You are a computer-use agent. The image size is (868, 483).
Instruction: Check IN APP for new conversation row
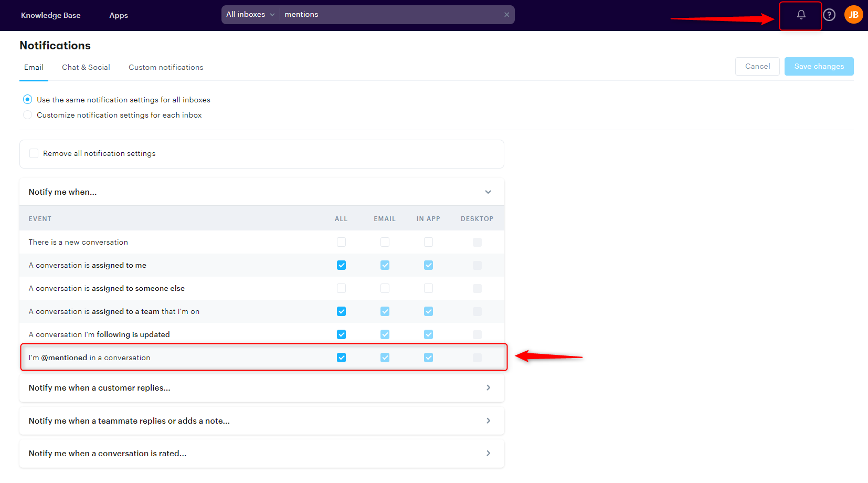[x=428, y=242]
